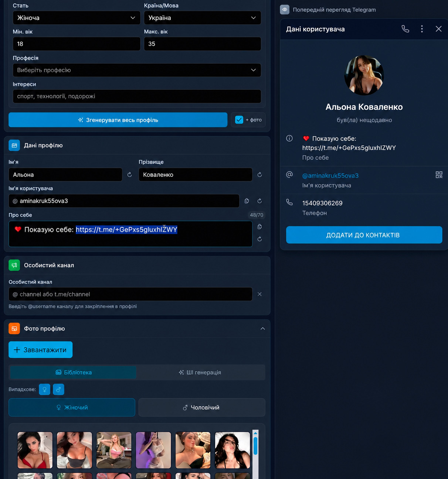Open the Стать dropdown
This screenshot has height=479, width=448.
pos(77,18)
